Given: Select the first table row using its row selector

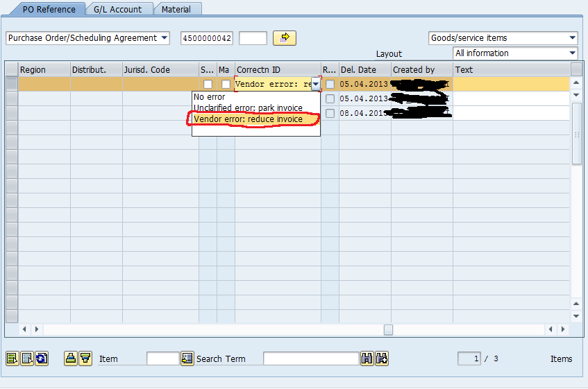Looking at the screenshot, I should pyautogui.click(x=12, y=84).
